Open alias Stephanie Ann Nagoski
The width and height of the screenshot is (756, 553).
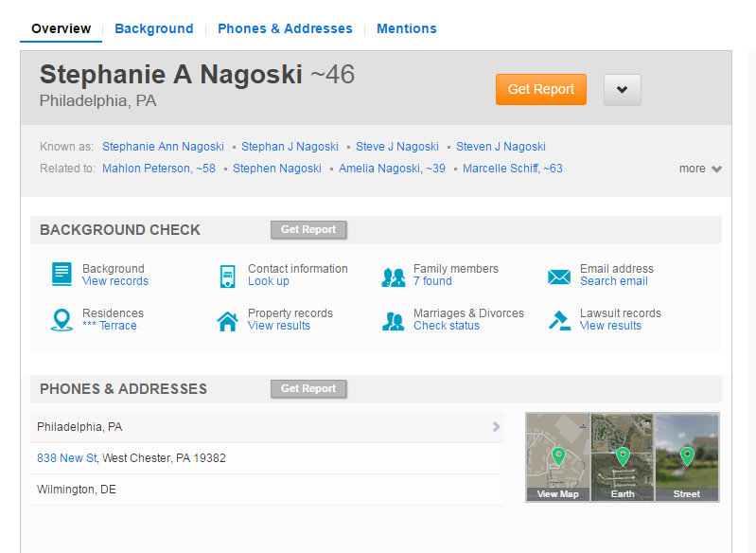click(x=163, y=147)
